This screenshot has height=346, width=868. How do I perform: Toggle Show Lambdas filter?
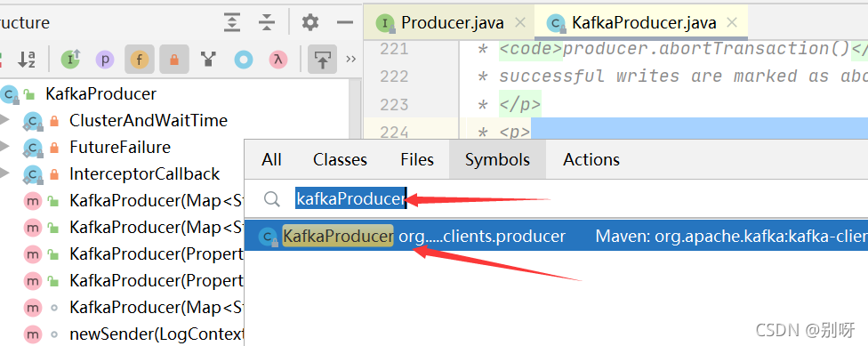(x=277, y=60)
